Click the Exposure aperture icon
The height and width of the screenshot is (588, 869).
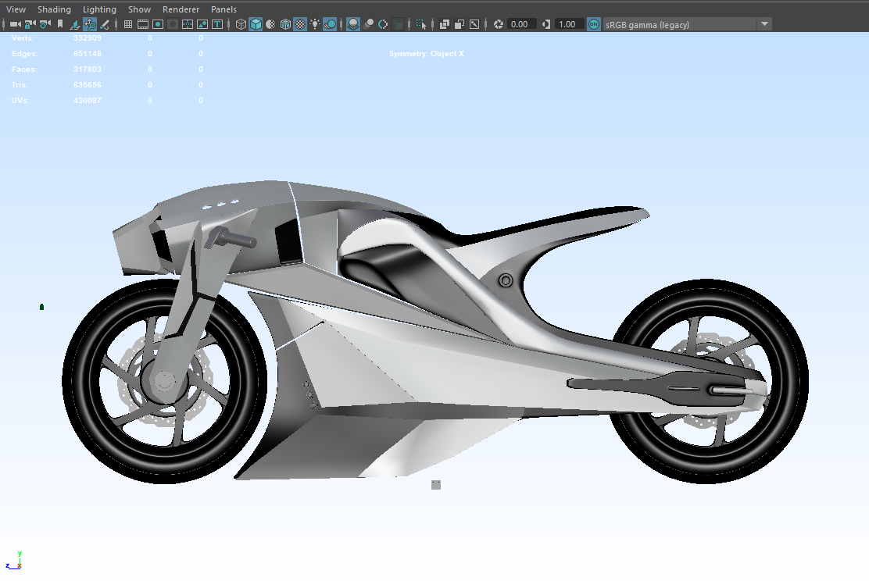498,24
